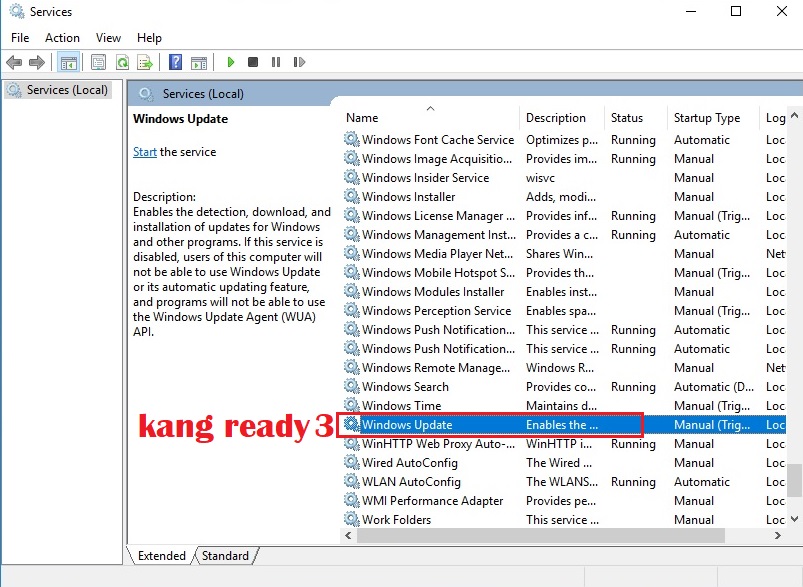Click 'Maintains d...' description of Windows Time
This screenshot has height=587, width=803.
tap(561, 406)
